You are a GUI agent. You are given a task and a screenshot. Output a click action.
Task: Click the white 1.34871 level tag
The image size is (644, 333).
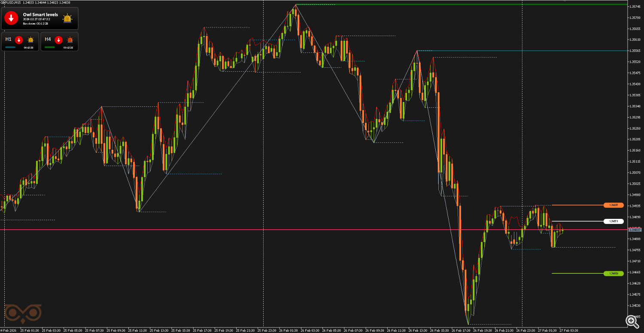pyautogui.click(x=614, y=221)
